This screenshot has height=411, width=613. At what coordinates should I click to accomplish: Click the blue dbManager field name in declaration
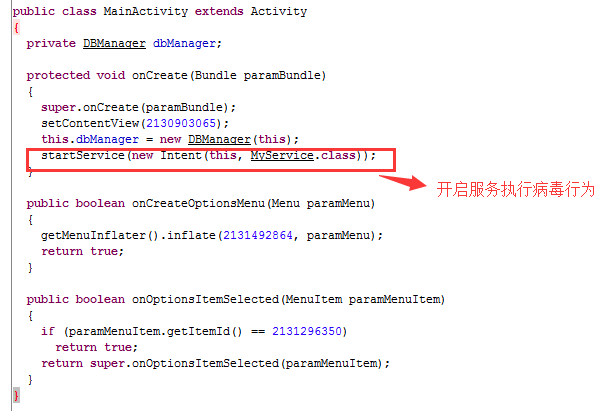tap(184, 43)
